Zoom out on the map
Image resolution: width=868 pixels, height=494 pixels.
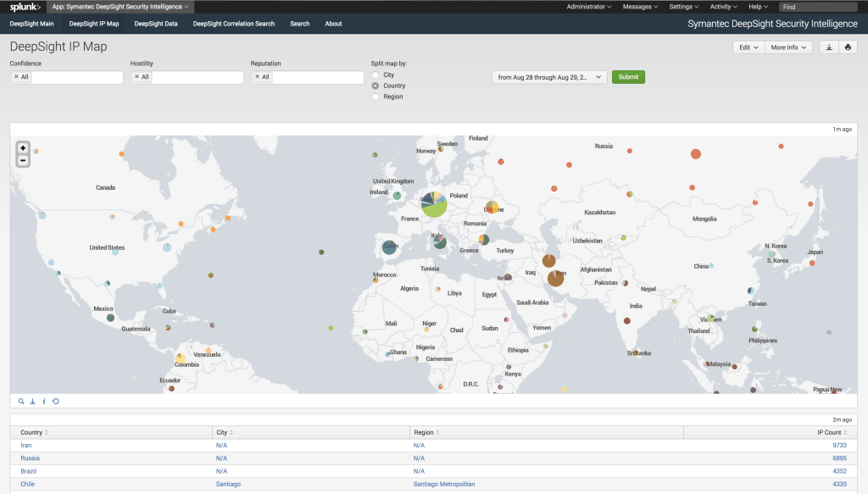[23, 160]
